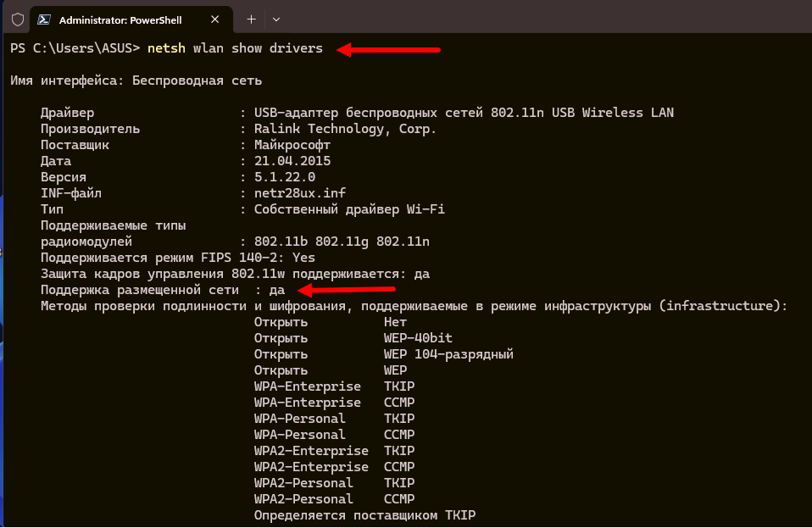
Task: Click the red arrow beside the netsh command
Action: pos(388,49)
